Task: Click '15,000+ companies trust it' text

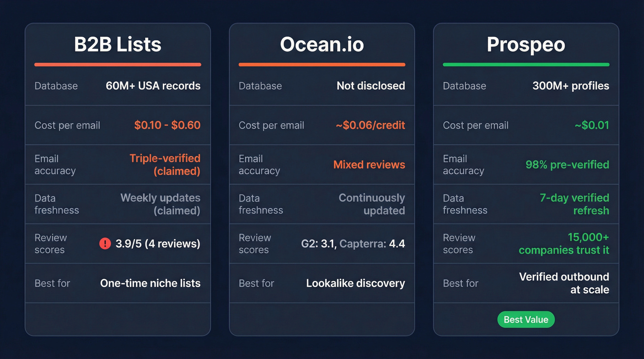Action: [x=564, y=244]
